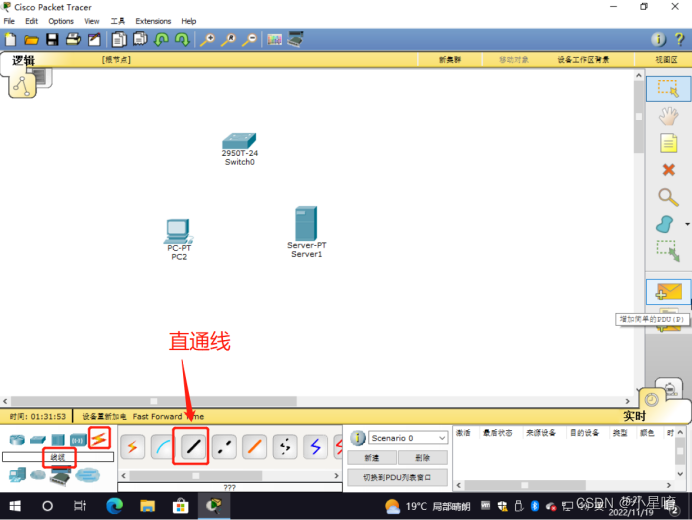692x520 pixels.
Task: Click the 切换到PDU列表窗口 button
Action: (x=397, y=477)
